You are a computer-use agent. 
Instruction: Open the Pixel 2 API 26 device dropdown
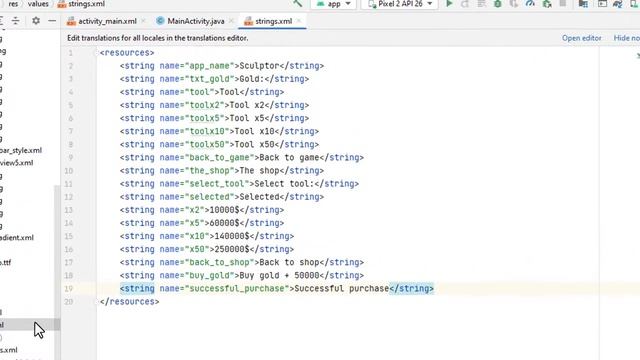tap(400, 4)
